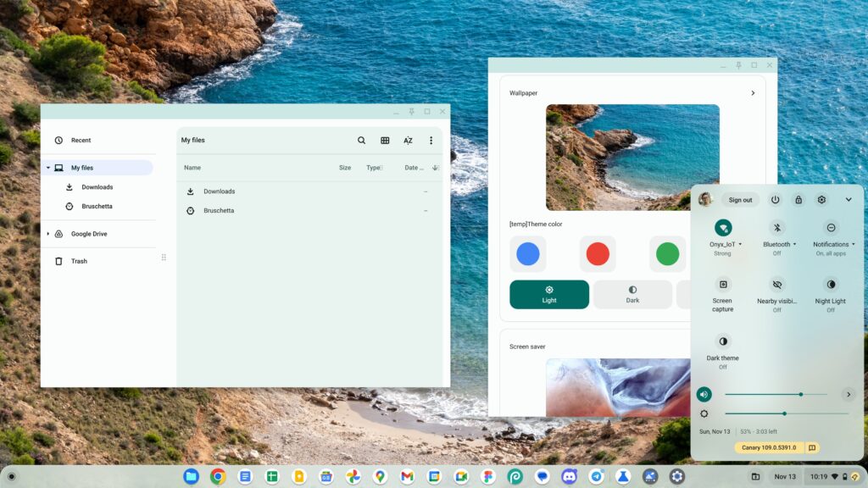Click the Screen capture icon
This screenshot has height=488, width=868.
[x=721, y=286]
